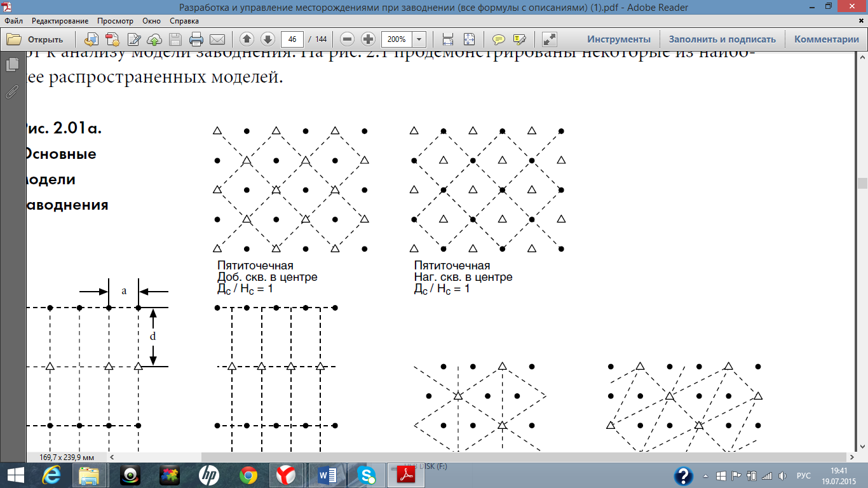The height and width of the screenshot is (488, 868).
Task: Open the webcam app on the taskbar
Action: click(x=130, y=475)
